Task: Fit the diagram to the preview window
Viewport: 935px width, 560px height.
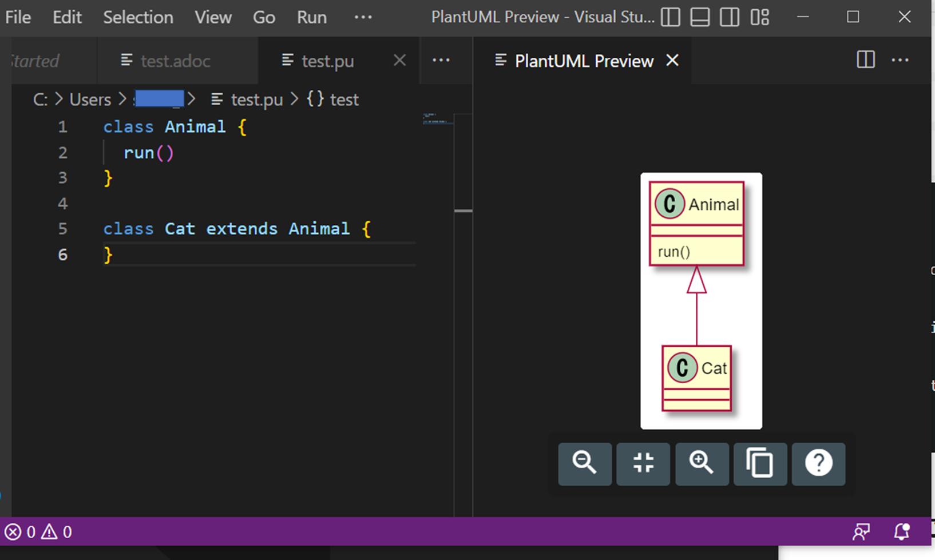Action: point(643,463)
